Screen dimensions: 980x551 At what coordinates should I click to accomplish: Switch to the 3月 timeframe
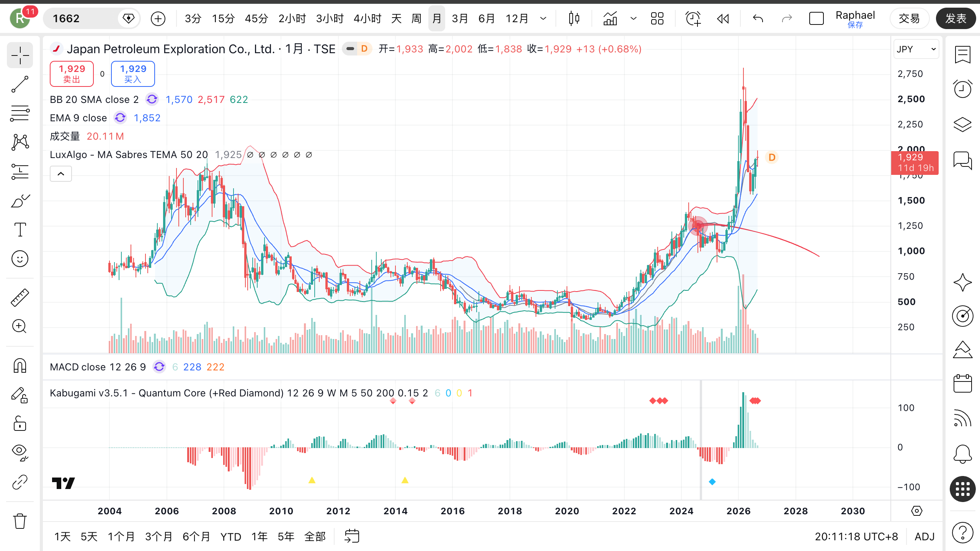point(460,18)
